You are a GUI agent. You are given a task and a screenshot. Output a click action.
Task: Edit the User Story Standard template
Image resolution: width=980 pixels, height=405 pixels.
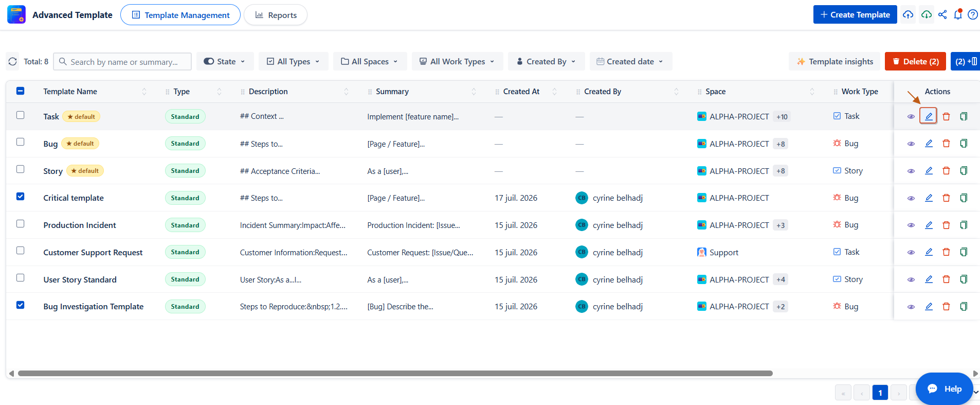click(929, 279)
